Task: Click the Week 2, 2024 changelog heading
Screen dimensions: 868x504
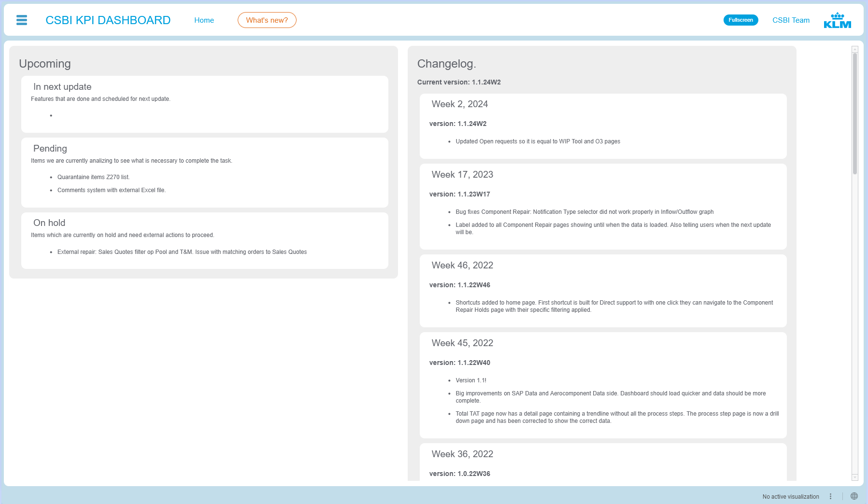Action: tap(459, 104)
